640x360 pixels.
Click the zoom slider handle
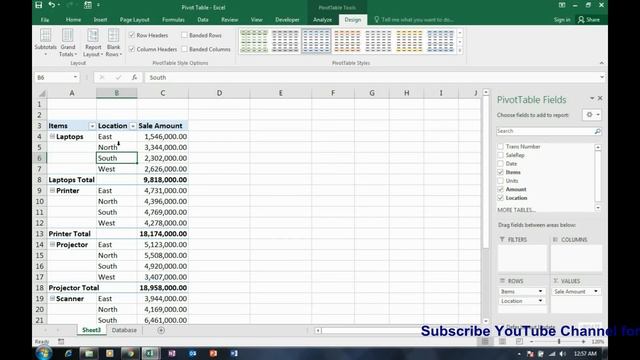pos(559,341)
